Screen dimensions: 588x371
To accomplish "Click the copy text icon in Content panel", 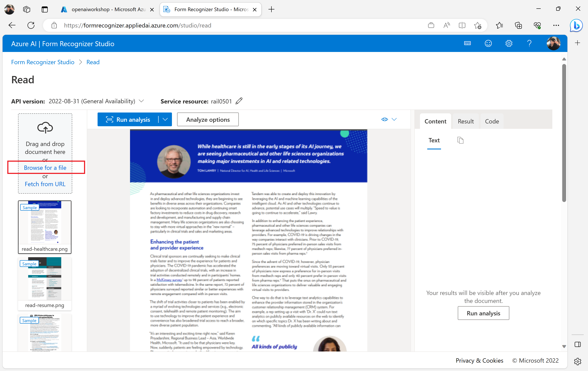I will tap(460, 140).
